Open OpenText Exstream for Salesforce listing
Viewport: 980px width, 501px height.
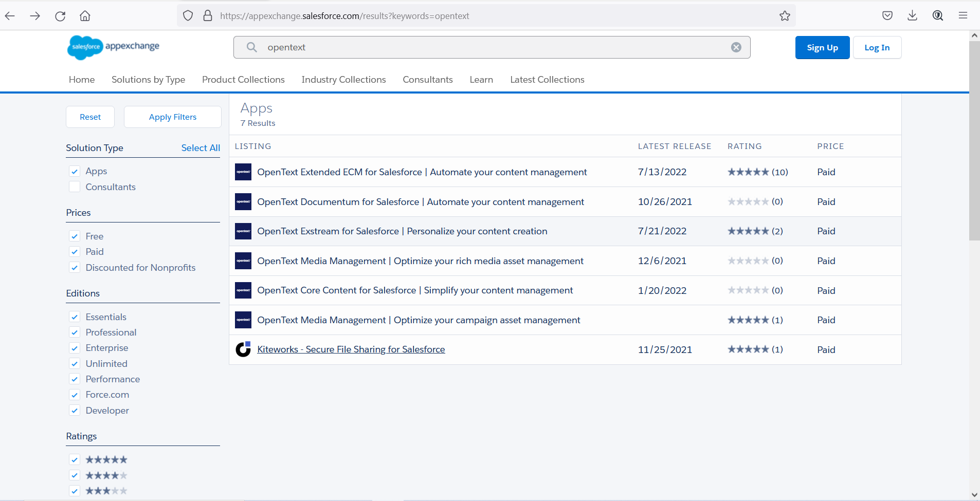[402, 231]
